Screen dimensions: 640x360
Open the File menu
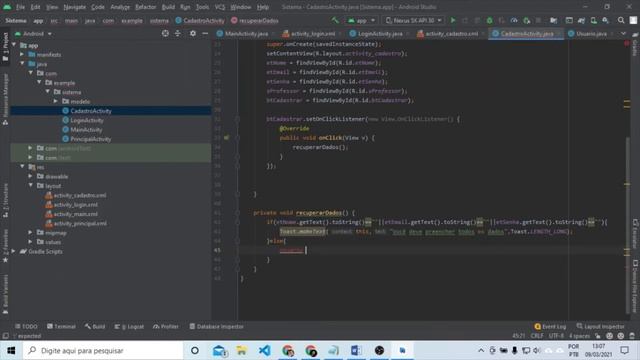[20, 7]
